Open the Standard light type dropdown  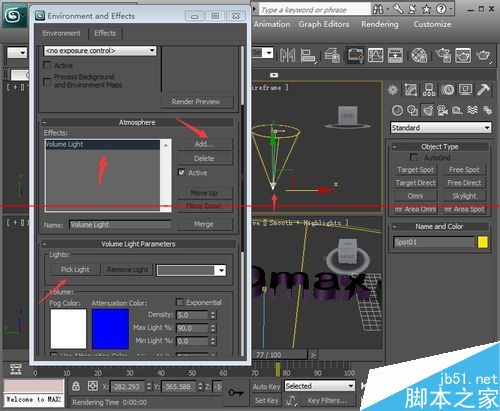tap(441, 128)
